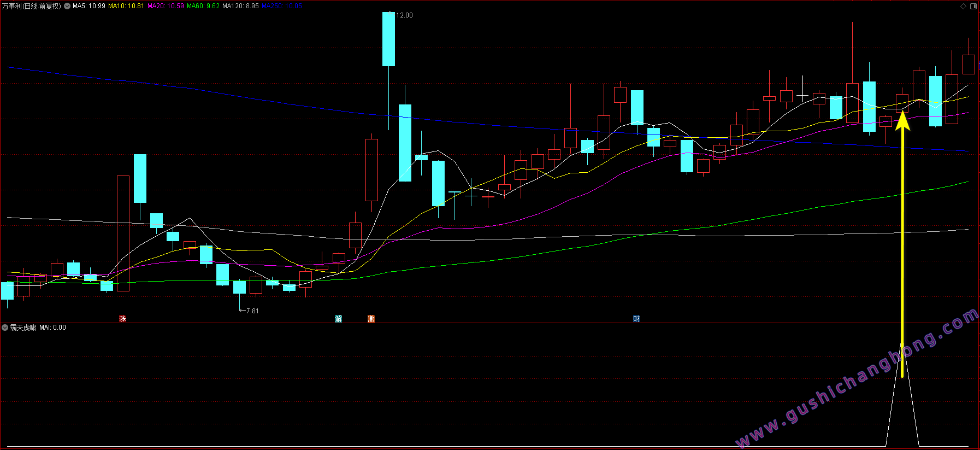980x450 pixels.
Task: Click the 12.00 high price label
Action: coord(404,15)
